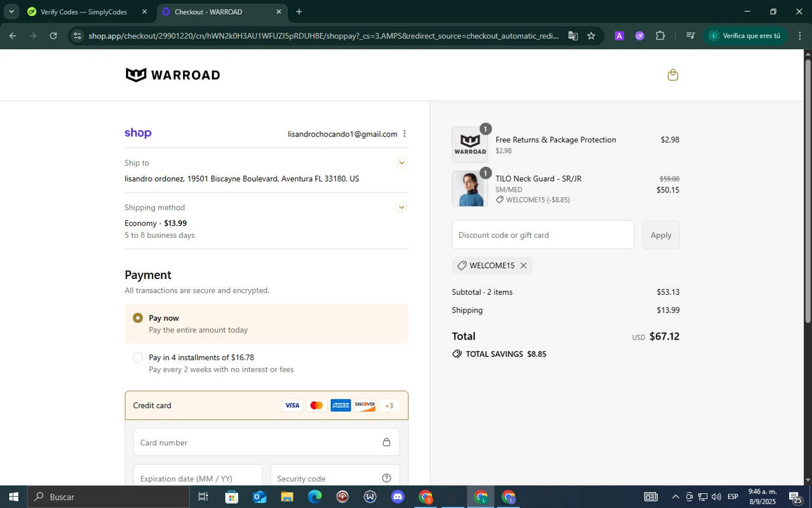Focus the Expiration date field
812x508 pixels.
tap(198, 475)
